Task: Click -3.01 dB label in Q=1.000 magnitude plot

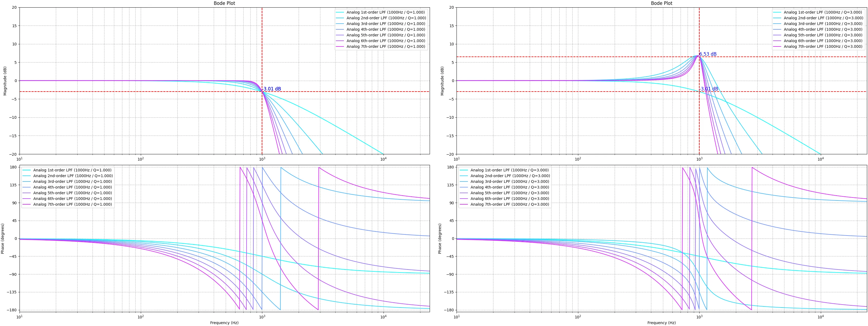Action: 272,89
